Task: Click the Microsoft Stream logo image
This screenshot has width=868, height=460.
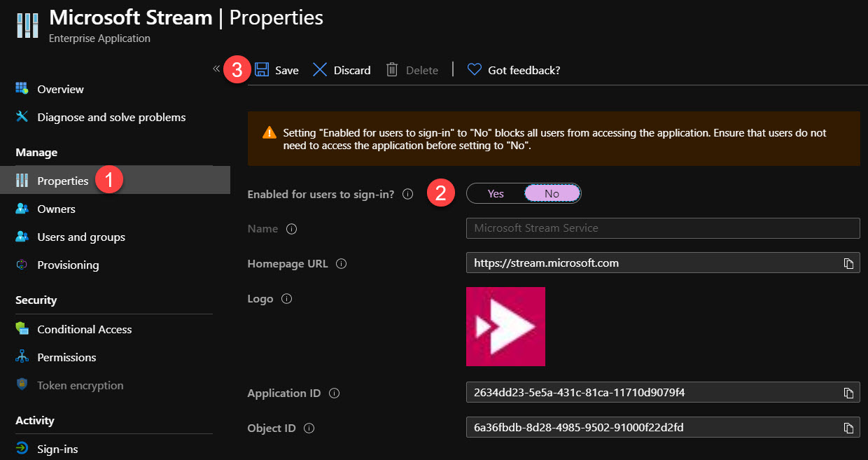Action: pos(505,326)
